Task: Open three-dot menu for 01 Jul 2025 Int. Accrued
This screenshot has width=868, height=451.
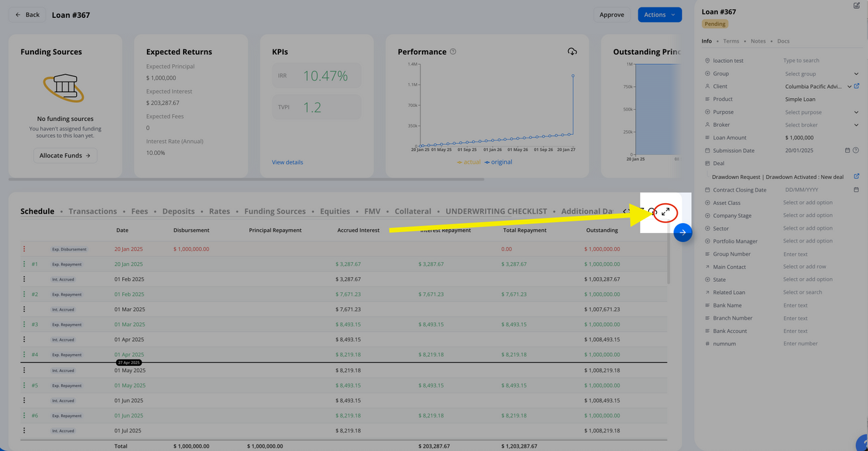Action: pyautogui.click(x=24, y=431)
